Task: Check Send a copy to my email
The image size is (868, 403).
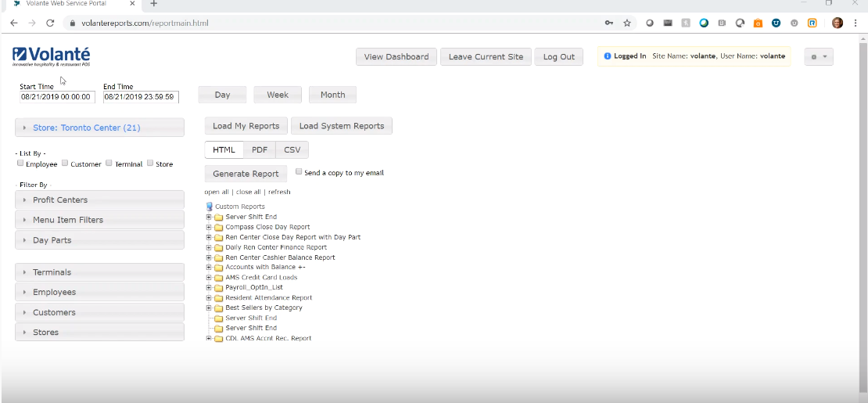Action: click(x=299, y=172)
